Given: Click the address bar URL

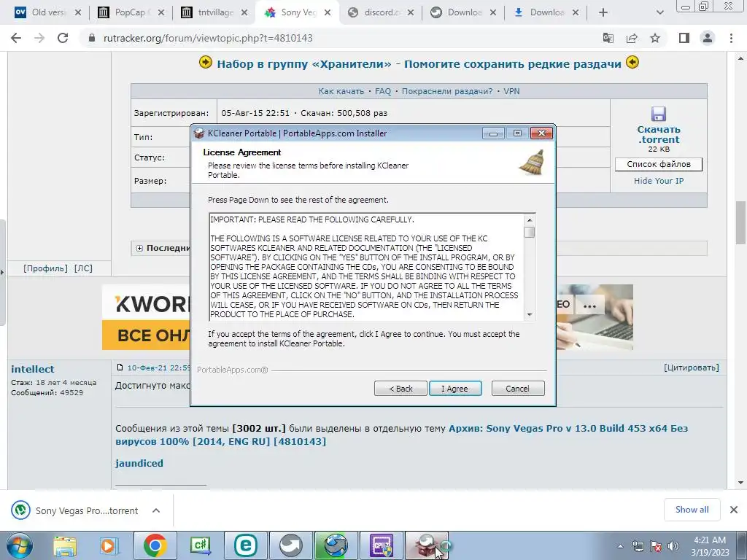Looking at the screenshot, I should pyautogui.click(x=208, y=38).
